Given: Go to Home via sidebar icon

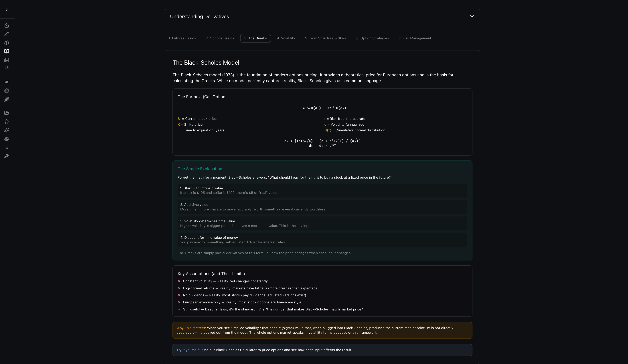Looking at the screenshot, I should (x=7, y=25).
